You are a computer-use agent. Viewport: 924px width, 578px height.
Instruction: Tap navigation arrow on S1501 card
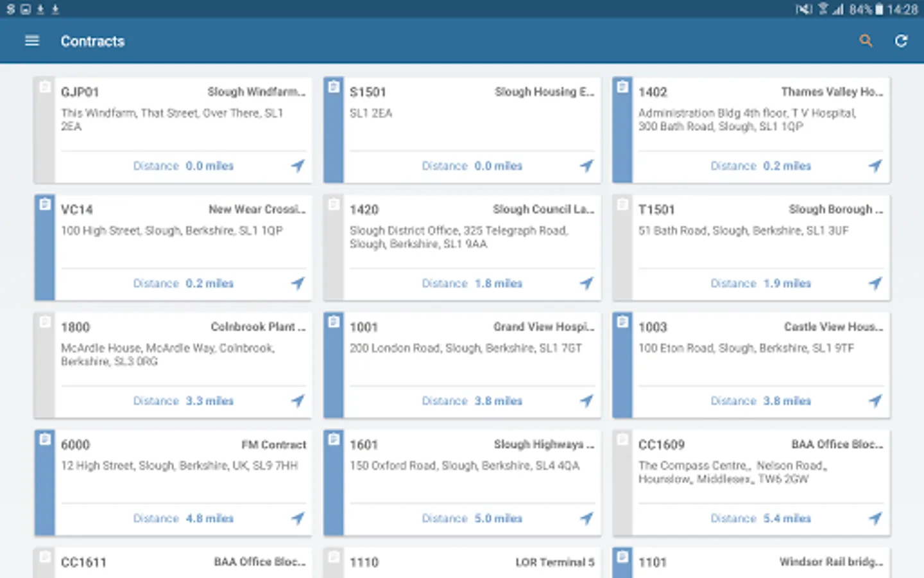pyautogui.click(x=586, y=166)
